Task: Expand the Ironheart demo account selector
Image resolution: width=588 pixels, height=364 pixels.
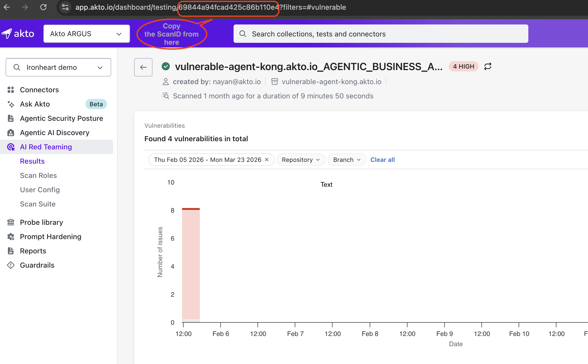Action: pyautogui.click(x=58, y=67)
